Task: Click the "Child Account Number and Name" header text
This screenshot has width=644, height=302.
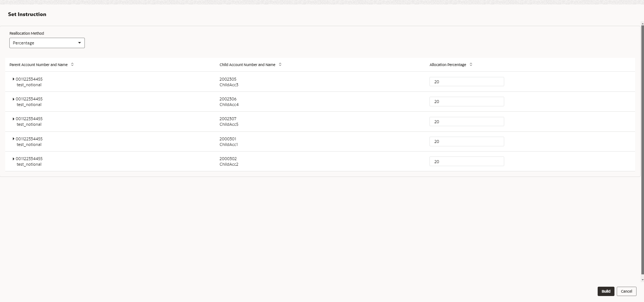Action: [247, 65]
